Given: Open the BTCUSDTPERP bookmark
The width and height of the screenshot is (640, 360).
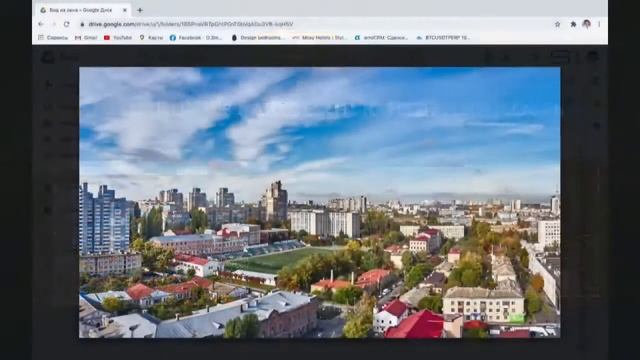Looking at the screenshot, I should click(443, 38).
